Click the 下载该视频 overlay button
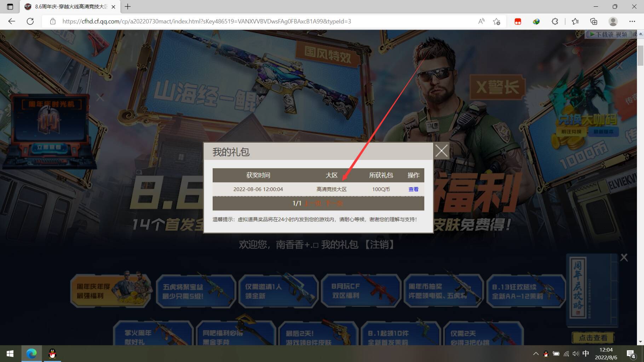Viewport: 644px width, 362px height. point(609,34)
